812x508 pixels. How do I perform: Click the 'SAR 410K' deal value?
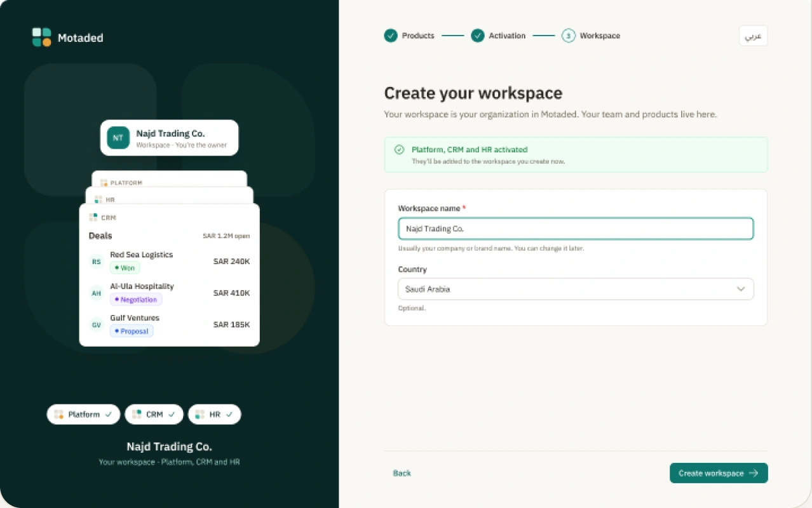[231, 293]
